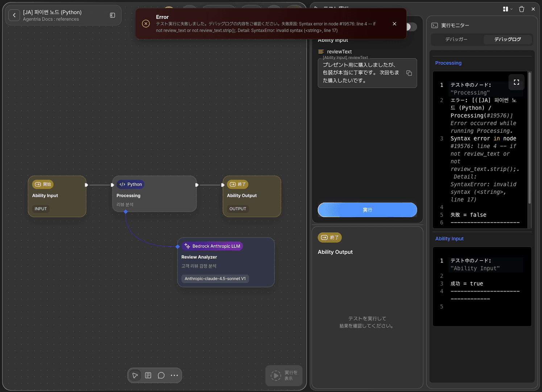Select the Review Analyzer LLM node
The image size is (542, 392).
point(226,262)
